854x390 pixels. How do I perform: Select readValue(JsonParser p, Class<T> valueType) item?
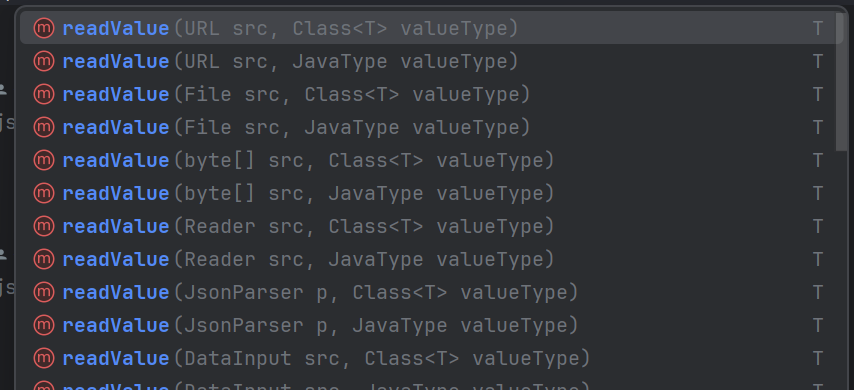click(x=431, y=292)
